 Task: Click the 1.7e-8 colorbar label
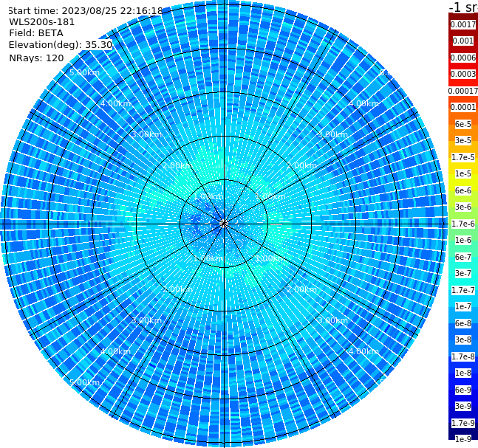pos(463,356)
